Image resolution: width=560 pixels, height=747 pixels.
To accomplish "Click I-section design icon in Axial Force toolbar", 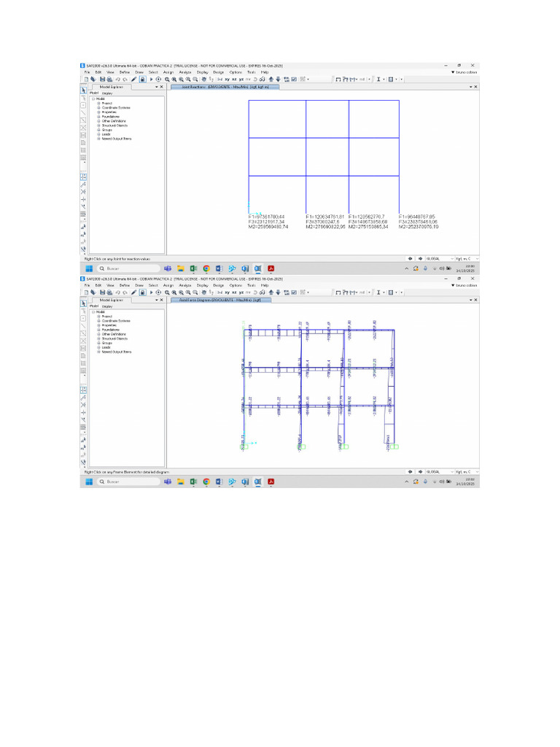I will click(x=378, y=293).
